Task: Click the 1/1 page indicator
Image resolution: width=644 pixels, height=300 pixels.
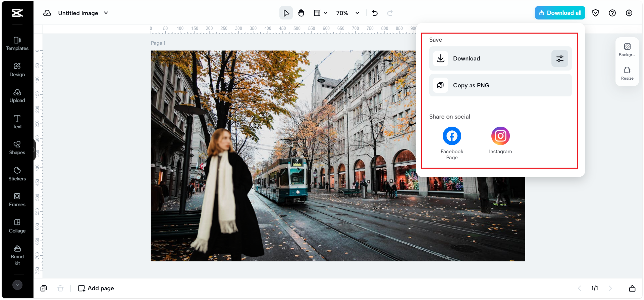Action: (x=595, y=288)
